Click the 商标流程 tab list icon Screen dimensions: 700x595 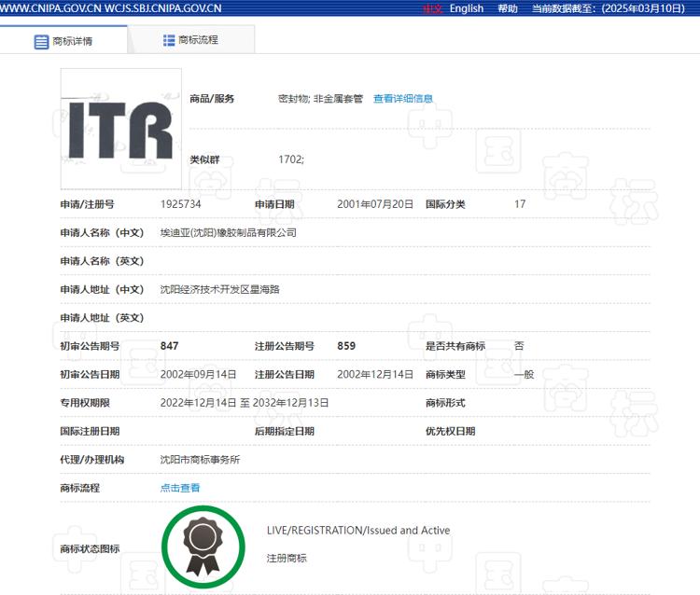(x=169, y=40)
